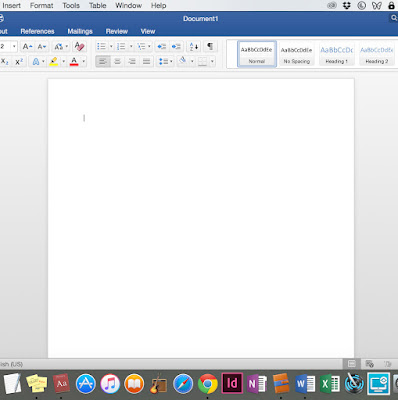The image size is (398, 400).
Task: Open the multilevel list dropdown arrow
Action: (149, 46)
